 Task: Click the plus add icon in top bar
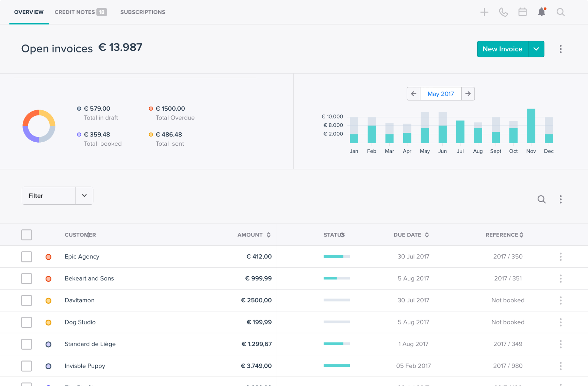click(x=484, y=12)
